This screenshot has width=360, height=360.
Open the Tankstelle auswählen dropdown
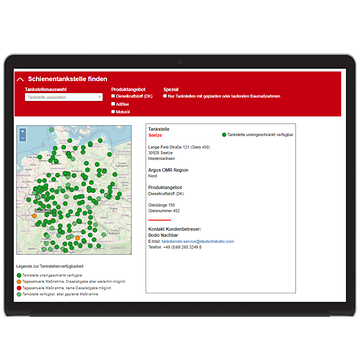click(64, 97)
